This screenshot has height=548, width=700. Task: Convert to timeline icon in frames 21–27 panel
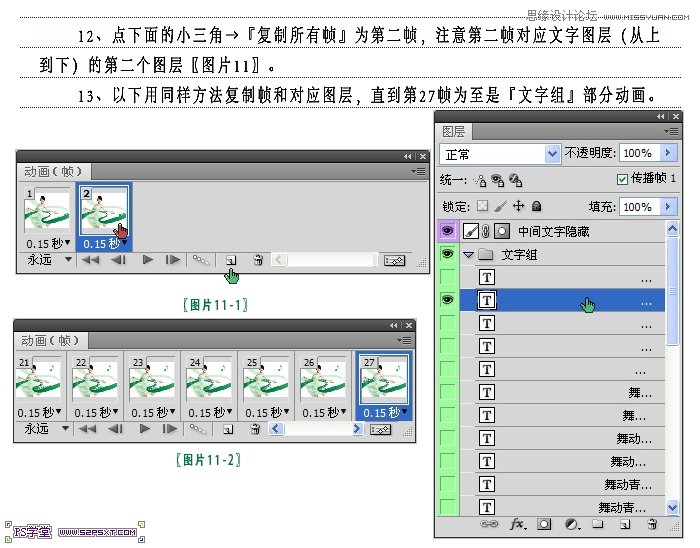tap(380, 429)
